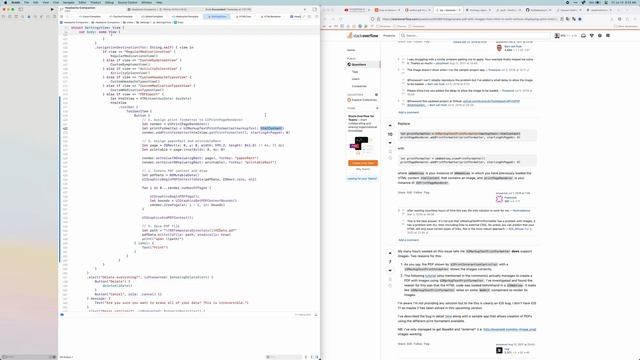Open the Window menu in menu bar

point(147,2)
